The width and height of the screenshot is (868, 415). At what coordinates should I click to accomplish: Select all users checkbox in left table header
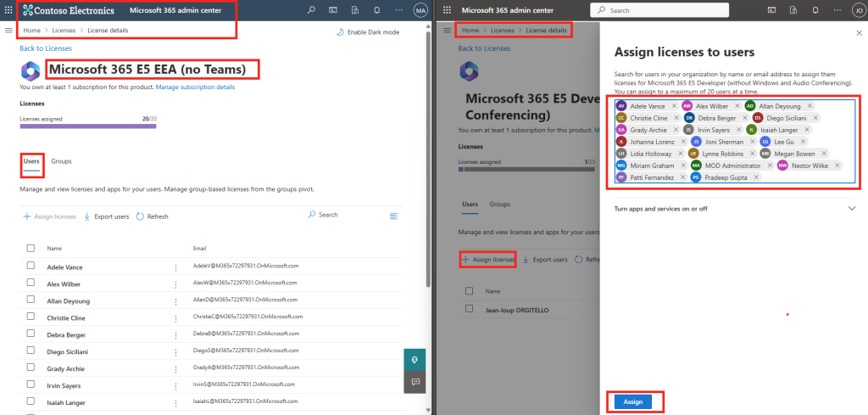click(31, 248)
